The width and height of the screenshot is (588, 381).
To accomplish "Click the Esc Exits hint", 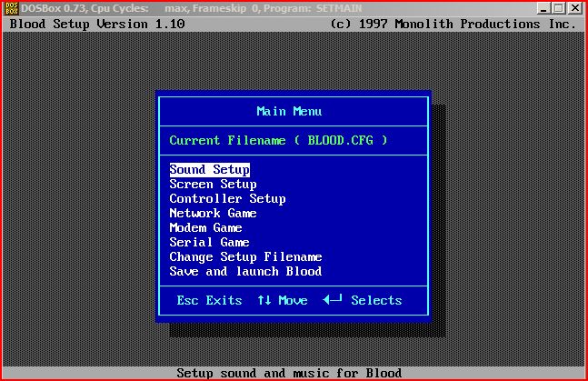I will click(x=209, y=300).
